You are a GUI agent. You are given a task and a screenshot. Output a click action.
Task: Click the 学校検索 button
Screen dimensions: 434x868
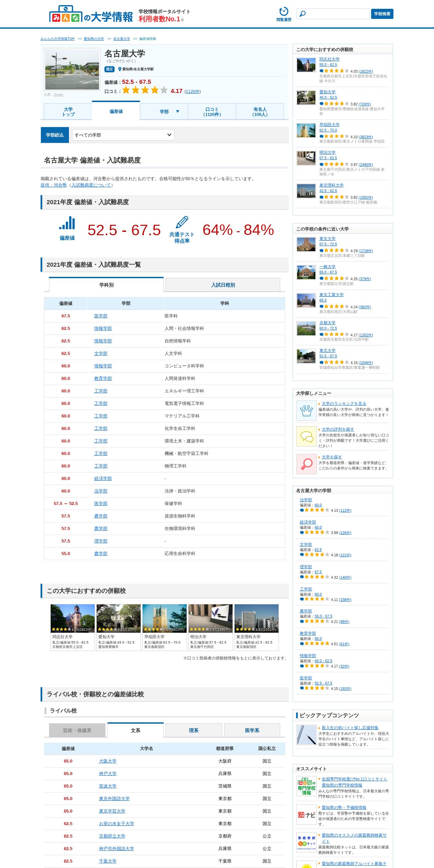(382, 14)
